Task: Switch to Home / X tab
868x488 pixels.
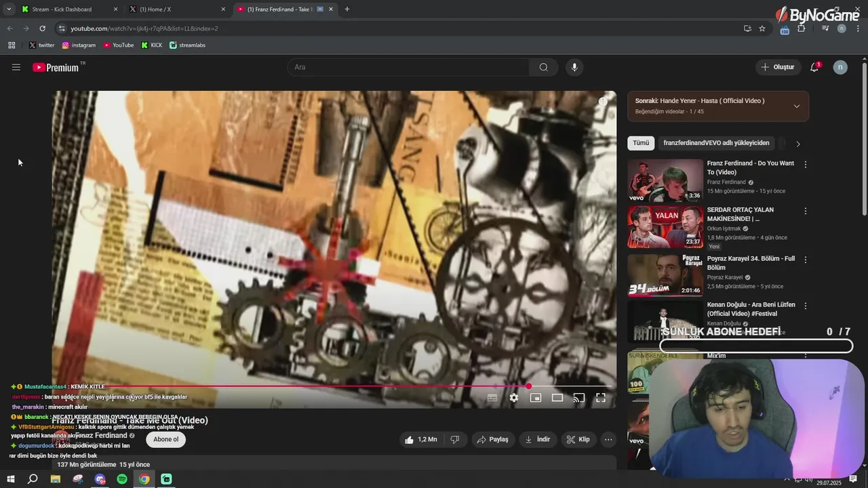Action: (176, 9)
